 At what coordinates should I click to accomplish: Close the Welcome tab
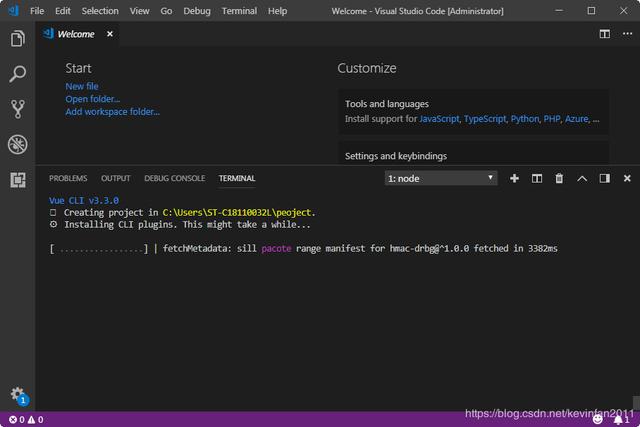coord(110,34)
